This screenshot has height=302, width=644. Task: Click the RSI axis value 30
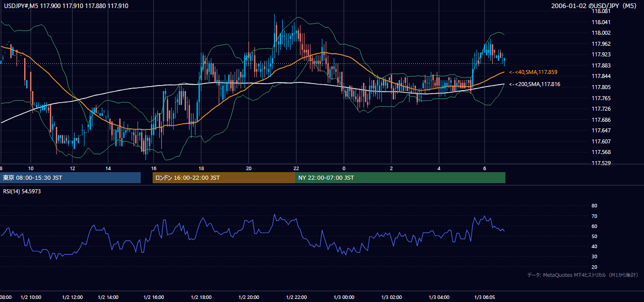click(x=594, y=257)
